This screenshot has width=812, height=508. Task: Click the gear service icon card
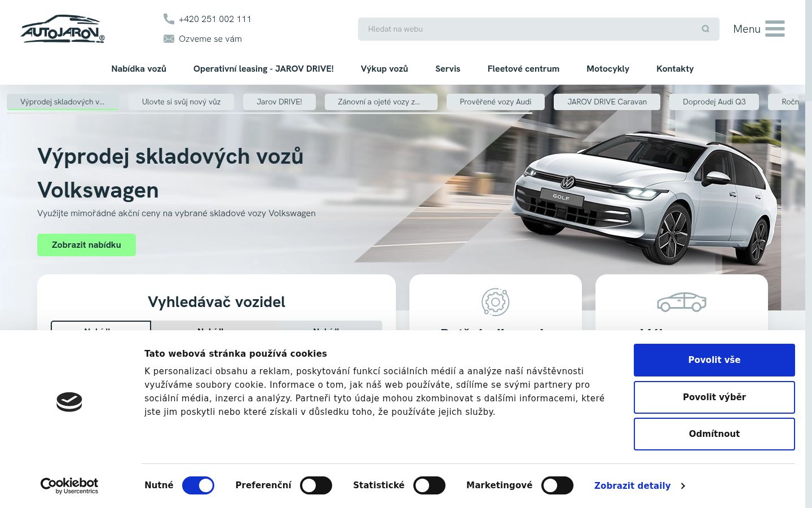496,301
